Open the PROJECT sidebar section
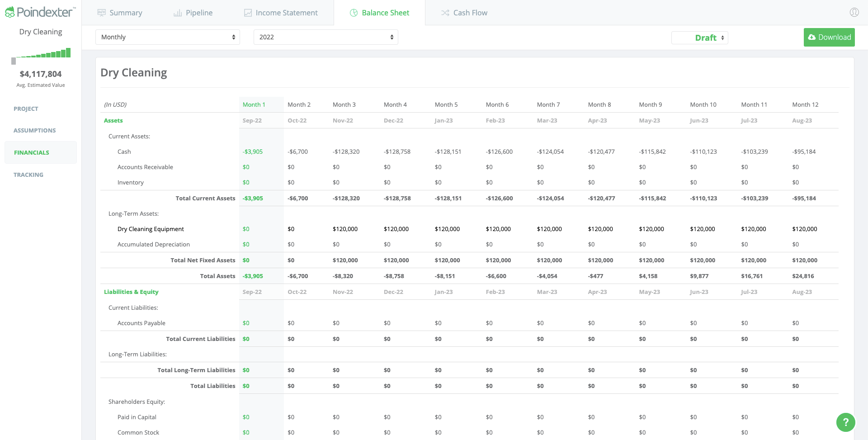The image size is (868, 440). pyautogui.click(x=26, y=109)
